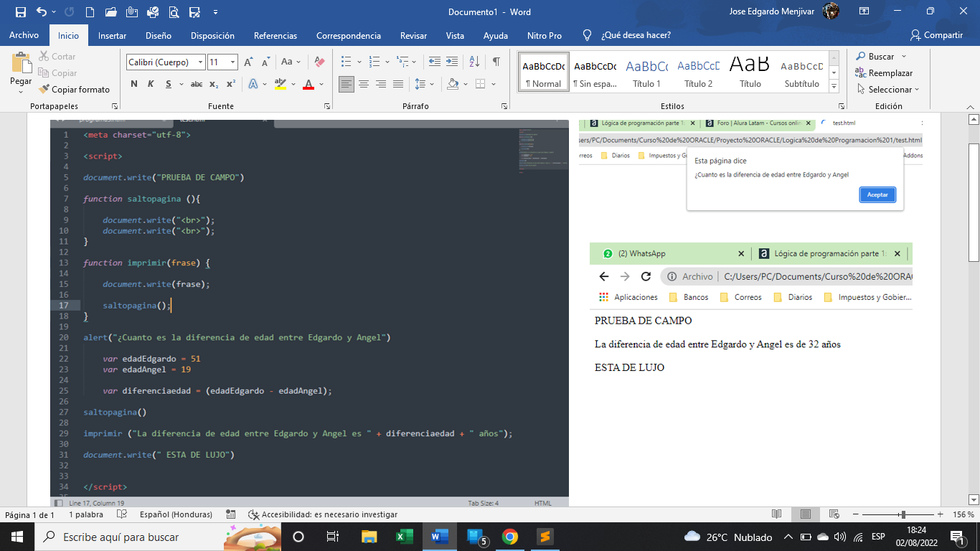Image resolution: width=980 pixels, height=551 pixels.
Task: Center the paragraph text
Action: pyautogui.click(x=364, y=84)
